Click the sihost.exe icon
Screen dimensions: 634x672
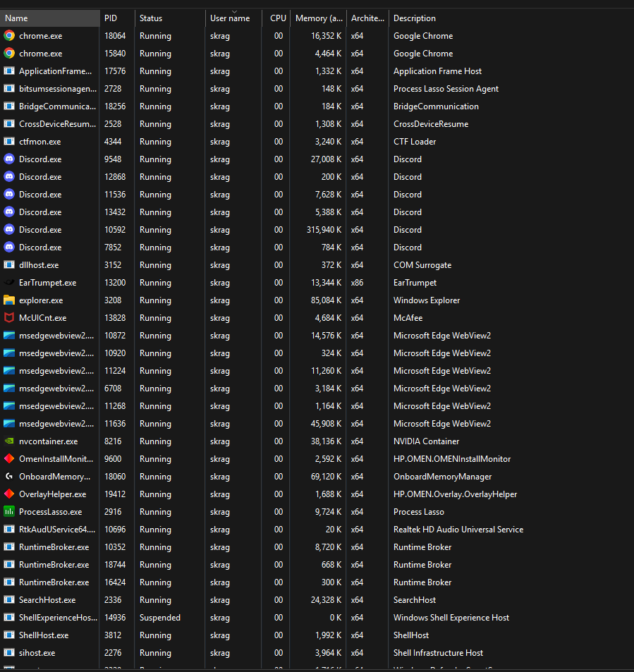[9, 653]
